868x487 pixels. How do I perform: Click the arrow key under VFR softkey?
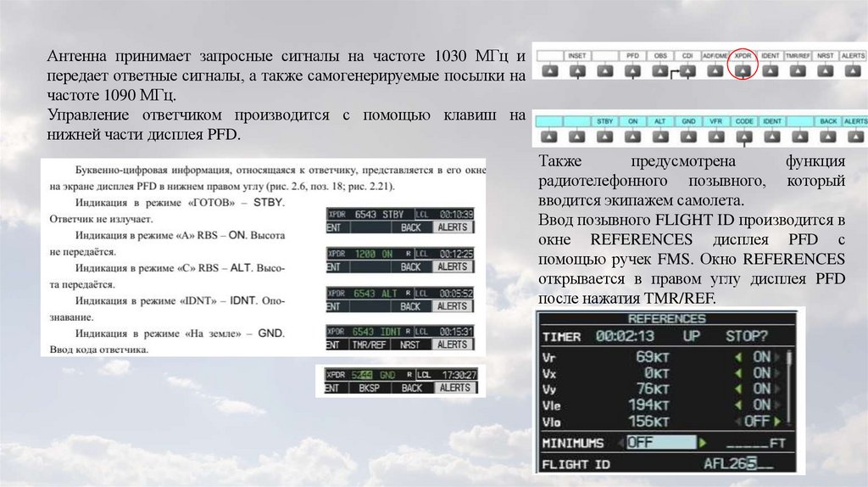715,137
